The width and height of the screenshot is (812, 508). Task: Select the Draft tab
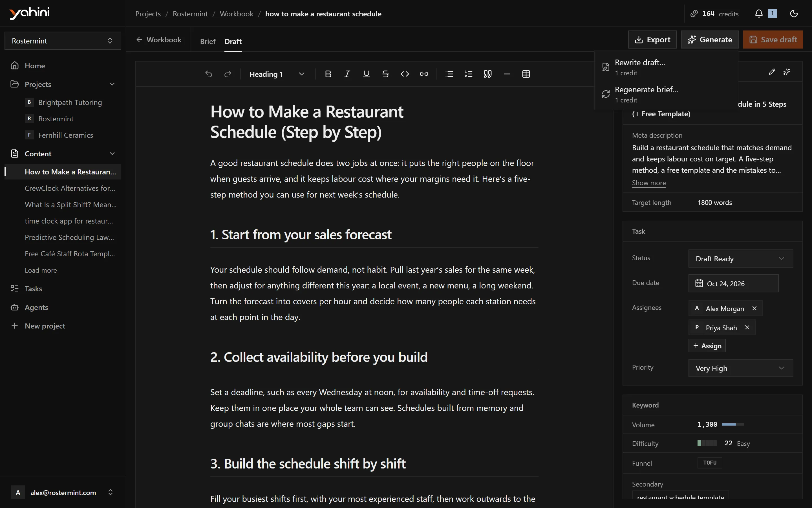[233, 41]
